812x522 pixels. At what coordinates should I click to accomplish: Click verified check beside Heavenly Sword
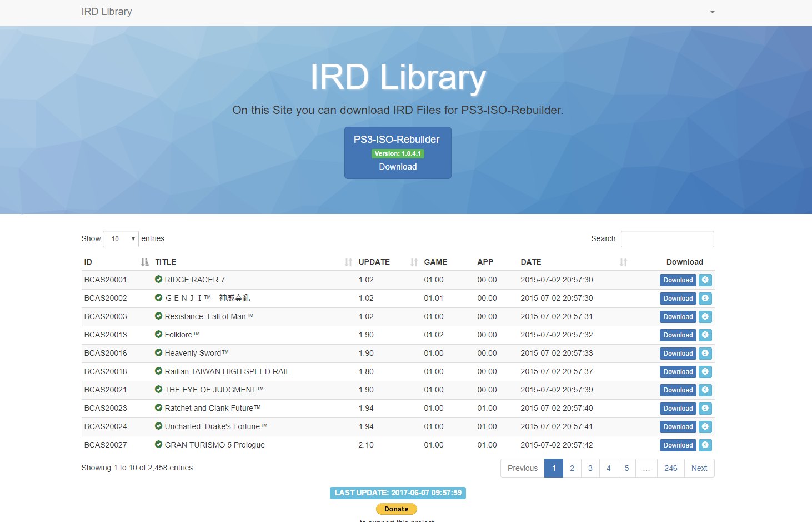(159, 352)
